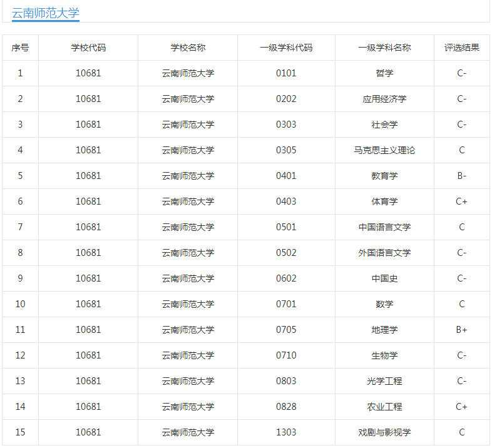Select the 社会学 subject cell
Image resolution: width=497 pixels, height=448 pixels.
tap(384, 125)
